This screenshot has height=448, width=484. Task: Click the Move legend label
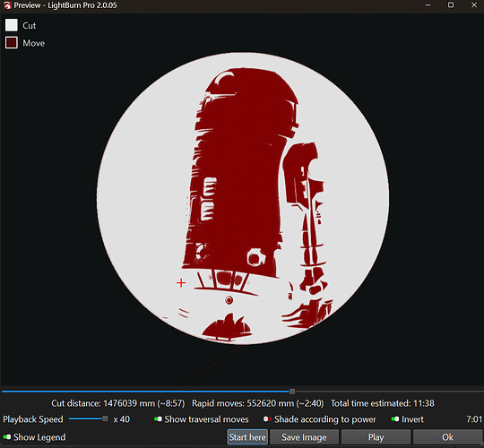pyautogui.click(x=34, y=43)
